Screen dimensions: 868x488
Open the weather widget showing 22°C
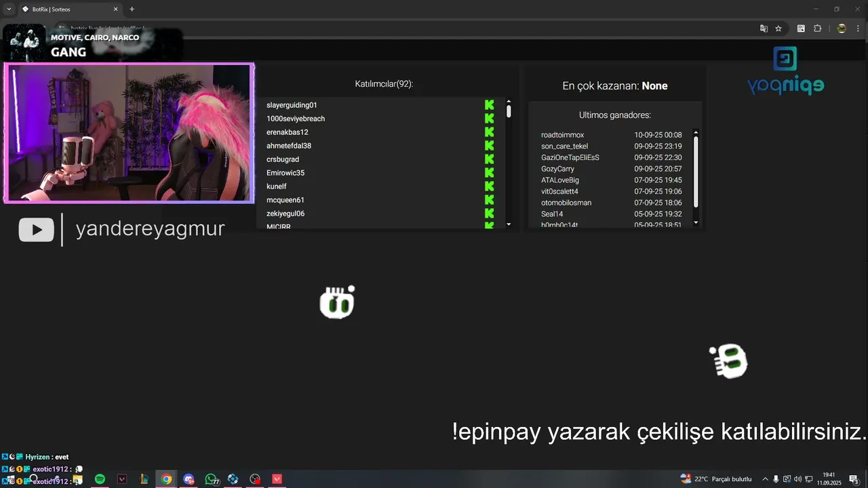(716, 479)
